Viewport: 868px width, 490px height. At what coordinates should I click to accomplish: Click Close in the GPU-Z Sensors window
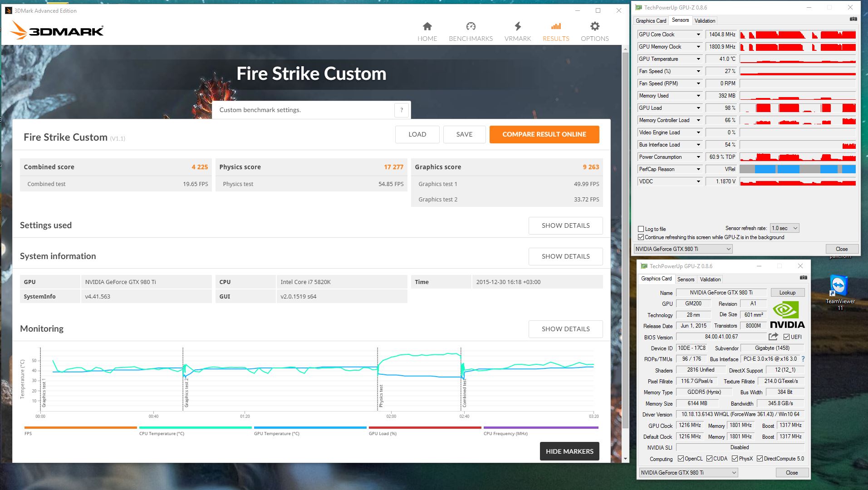coord(842,249)
